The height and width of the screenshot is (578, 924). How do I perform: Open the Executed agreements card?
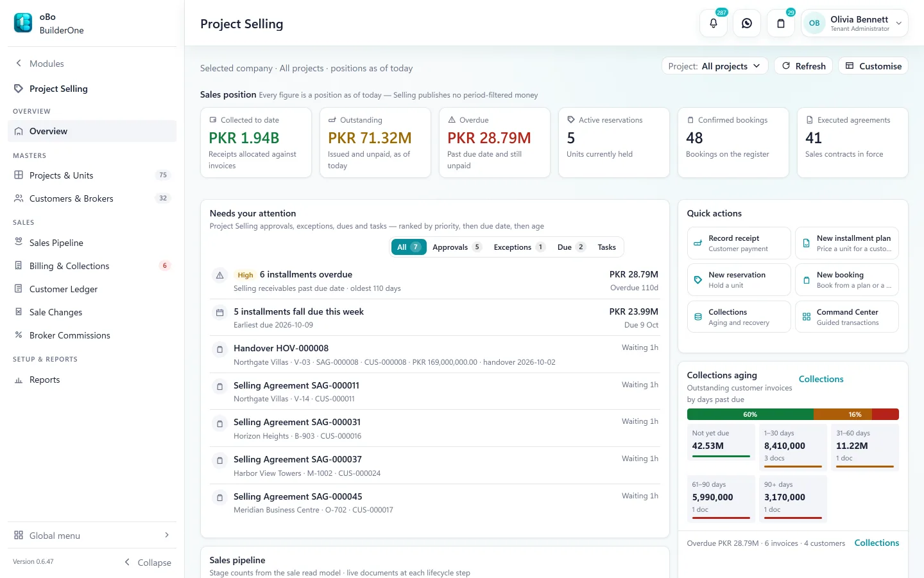coord(853,143)
